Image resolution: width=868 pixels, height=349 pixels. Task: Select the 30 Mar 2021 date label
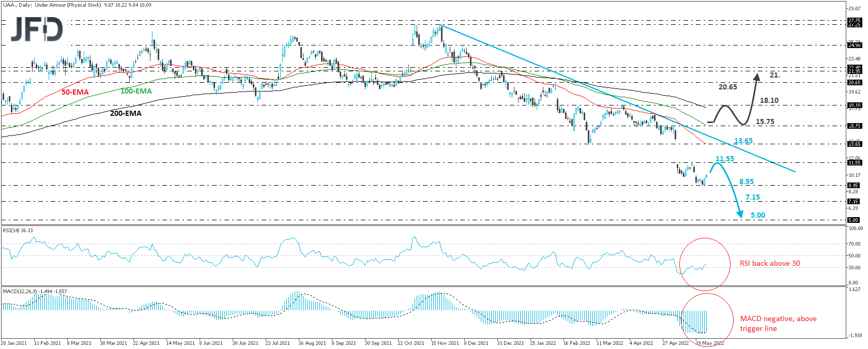pos(113,343)
